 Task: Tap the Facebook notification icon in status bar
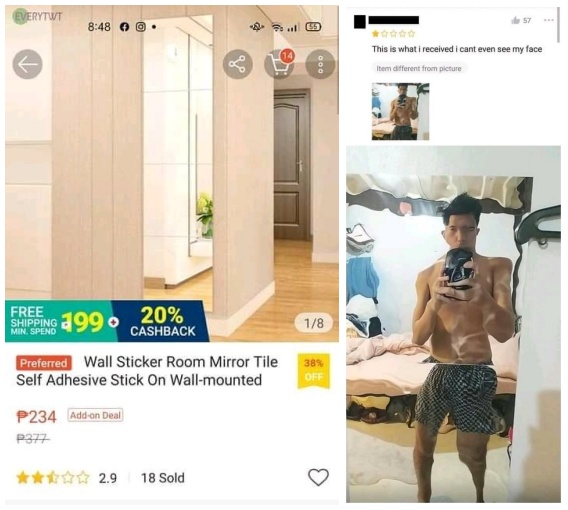[x=124, y=26]
